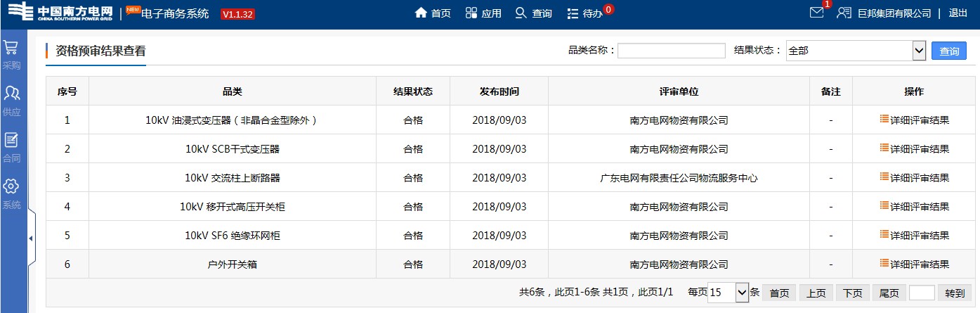Open 详细评审结果 for 户外开关箱 row
980x313 pixels.
[914, 264]
